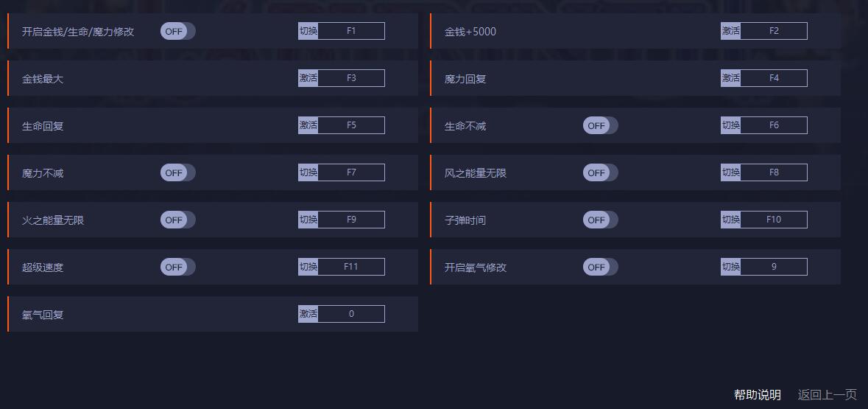Image resolution: width=868 pixels, height=409 pixels.
Task: Turn on 开启氧气修改 switch
Action: 600,267
